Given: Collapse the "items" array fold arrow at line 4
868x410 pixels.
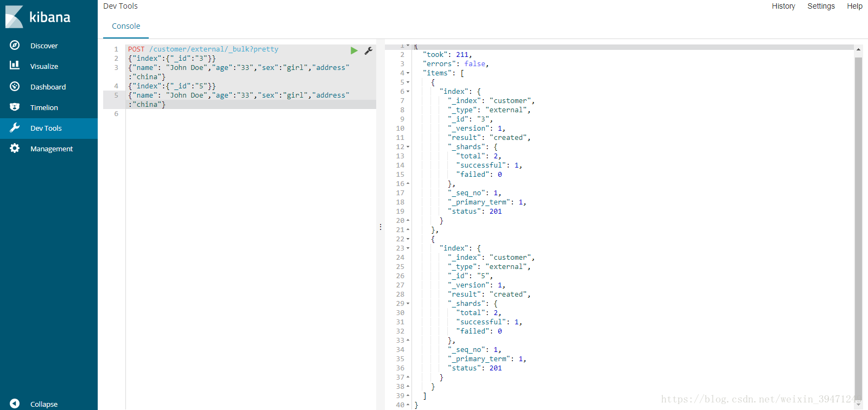Looking at the screenshot, I should point(408,73).
